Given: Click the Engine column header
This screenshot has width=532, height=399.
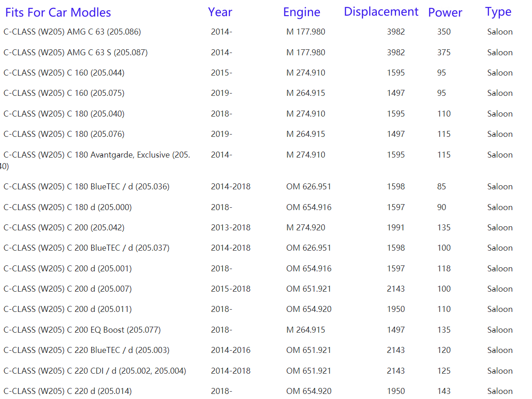Looking at the screenshot, I should pos(301,12).
